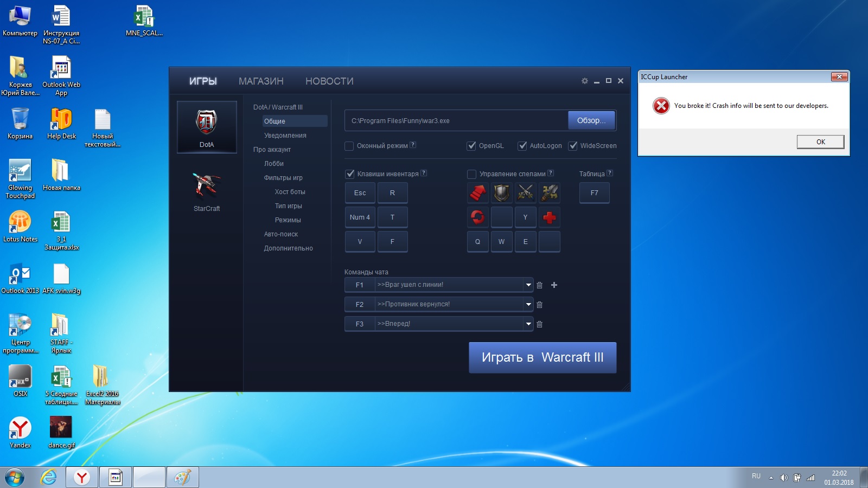868x488 pixels.
Task: Click Играть в Warcraft III button
Action: click(542, 357)
